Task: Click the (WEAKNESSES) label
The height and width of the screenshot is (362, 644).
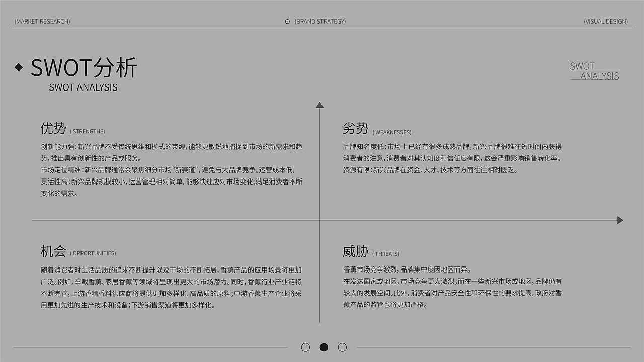Action: [392, 132]
